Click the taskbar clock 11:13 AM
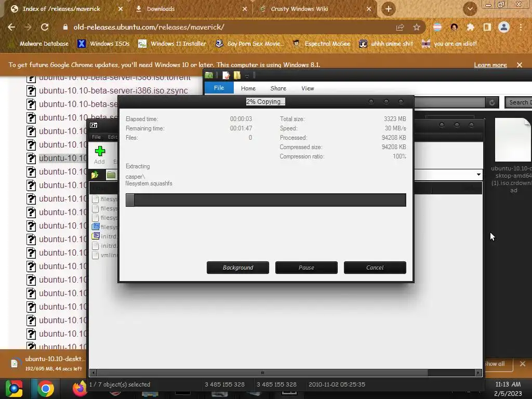 click(508, 384)
